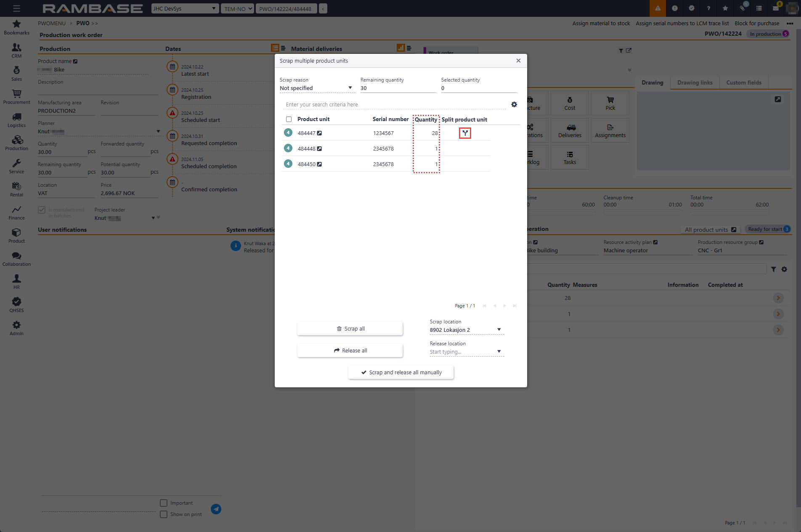801x532 pixels.
Task: Enable the Important checkbox
Action: [164, 503]
